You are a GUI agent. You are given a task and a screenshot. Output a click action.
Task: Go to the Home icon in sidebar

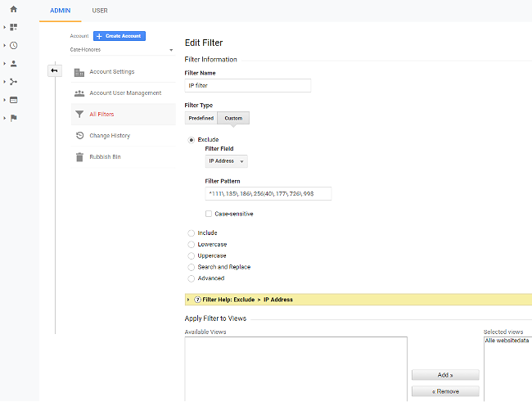[x=14, y=9]
